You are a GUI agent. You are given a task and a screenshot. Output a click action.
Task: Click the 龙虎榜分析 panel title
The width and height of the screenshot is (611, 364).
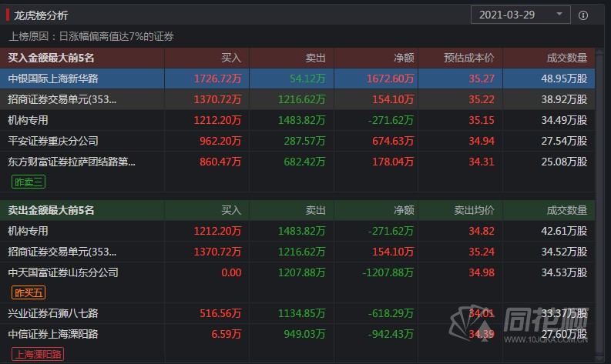point(41,15)
